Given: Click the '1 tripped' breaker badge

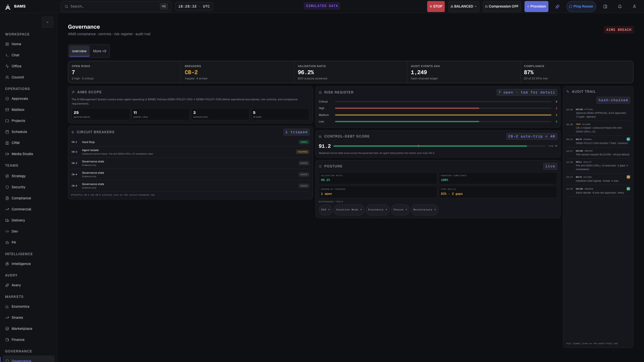Looking at the screenshot, I should (296, 132).
